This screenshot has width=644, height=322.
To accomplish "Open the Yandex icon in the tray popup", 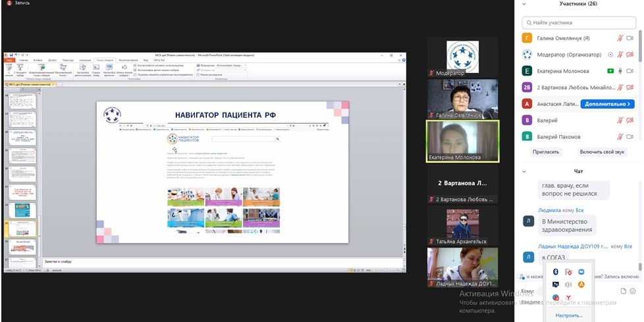I will (x=568, y=298).
